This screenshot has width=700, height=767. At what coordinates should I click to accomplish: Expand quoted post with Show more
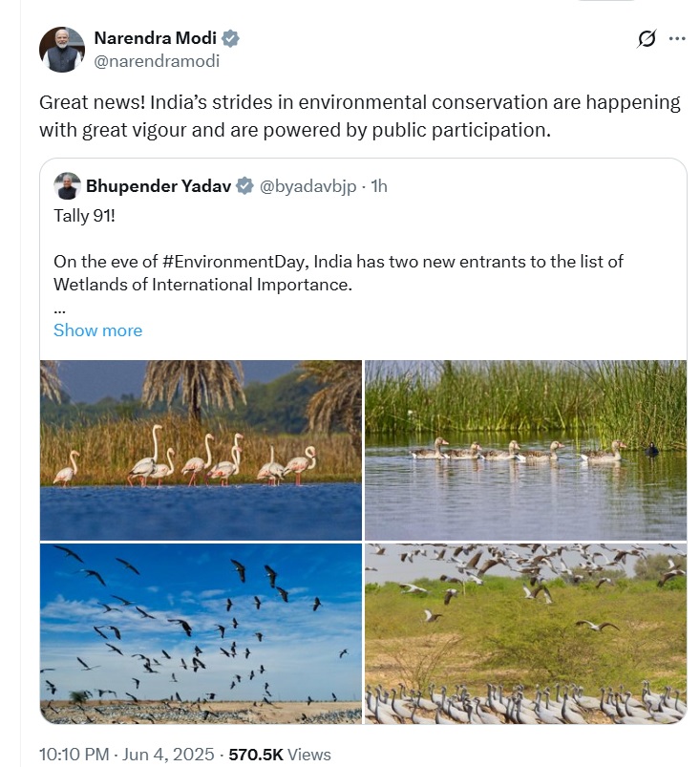point(97,330)
